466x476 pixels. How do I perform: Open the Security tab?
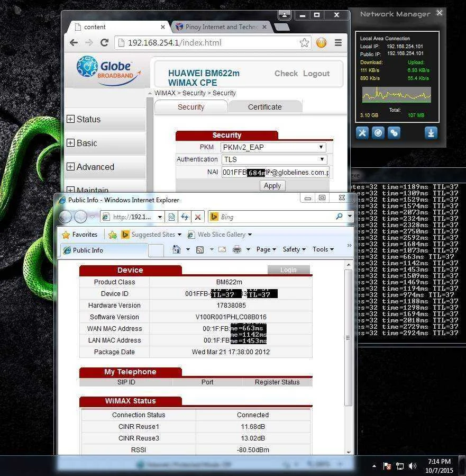191,107
